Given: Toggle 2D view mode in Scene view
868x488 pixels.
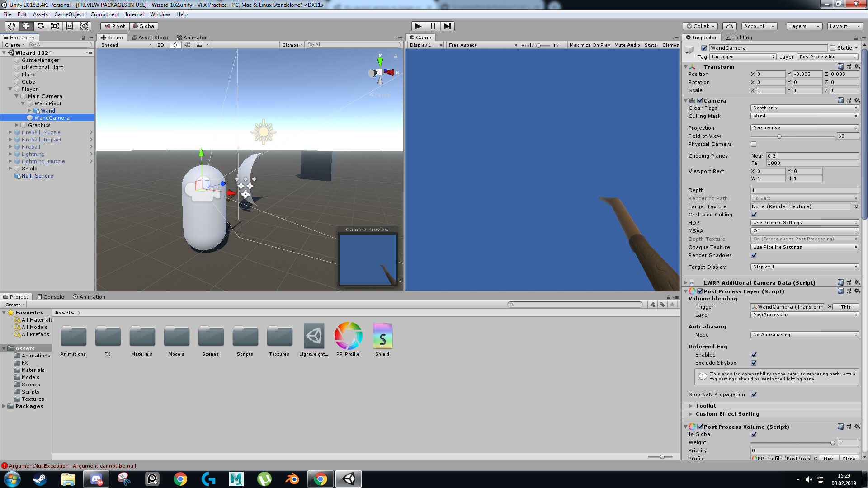Looking at the screenshot, I should (160, 45).
